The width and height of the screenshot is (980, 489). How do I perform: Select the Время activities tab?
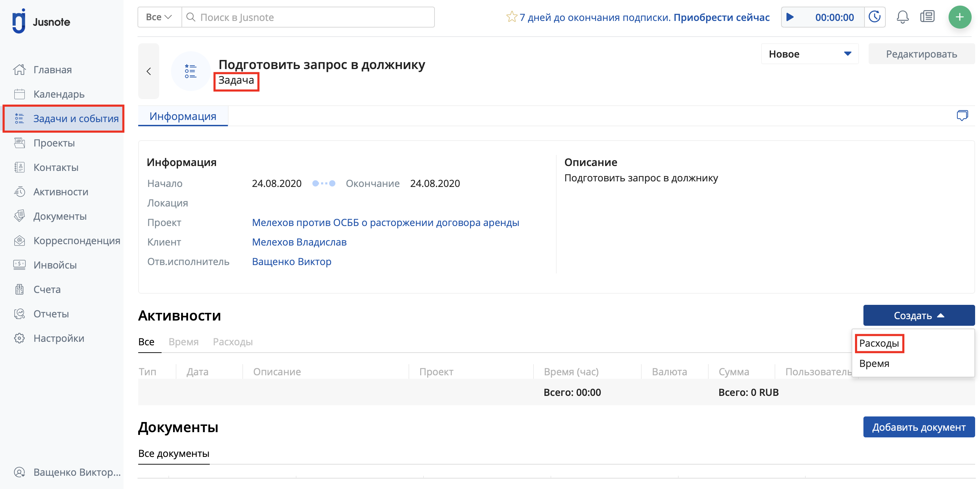(x=183, y=341)
